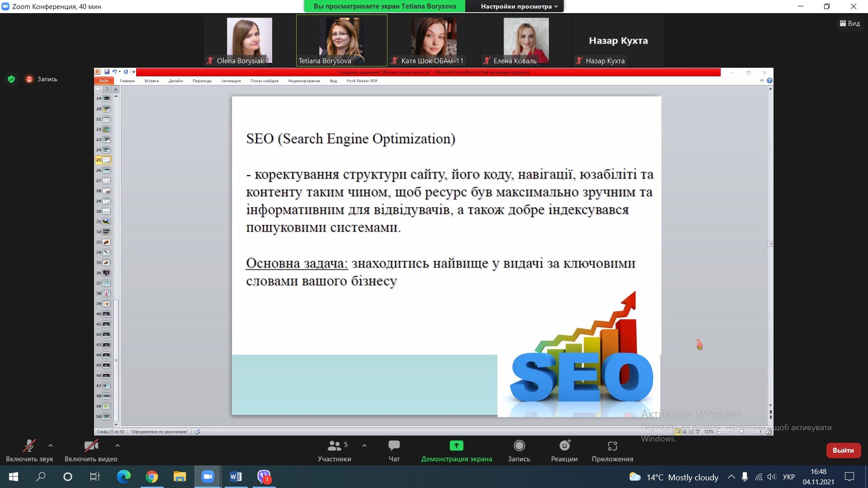Viewport: 868px width, 488px height.
Task: Select slide 19 thumbnail
Action: [106, 99]
